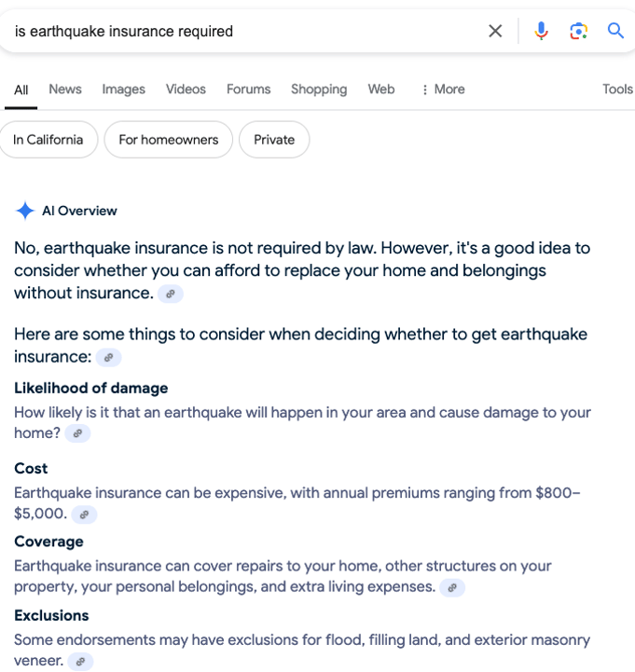Click the 'No, earthquake insurance is not required' paragraph
This screenshot has width=635, height=672.
coord(302,270)
